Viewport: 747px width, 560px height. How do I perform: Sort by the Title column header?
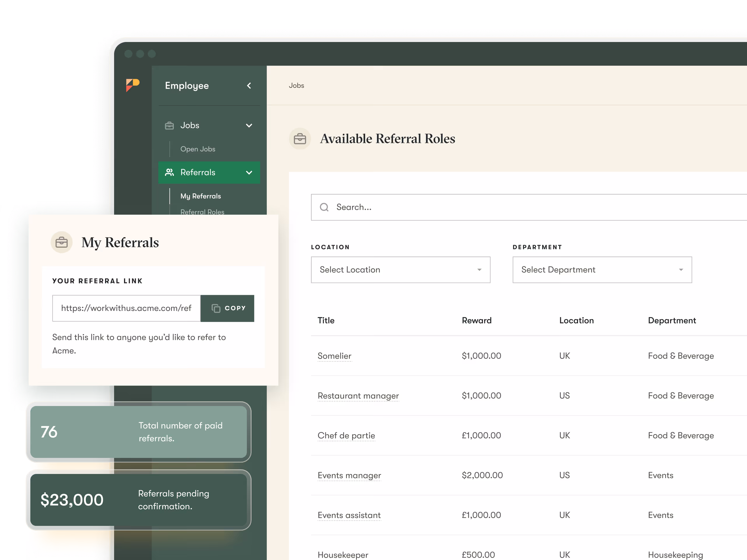click(x=326, y=320)
